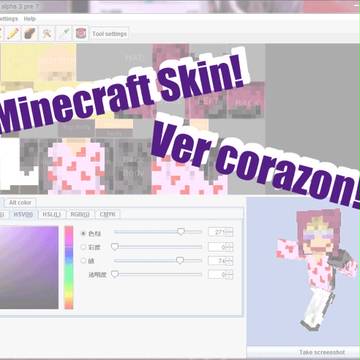Click the value slider handle
The image size is (360, 360).
click(x=180, y=260)
